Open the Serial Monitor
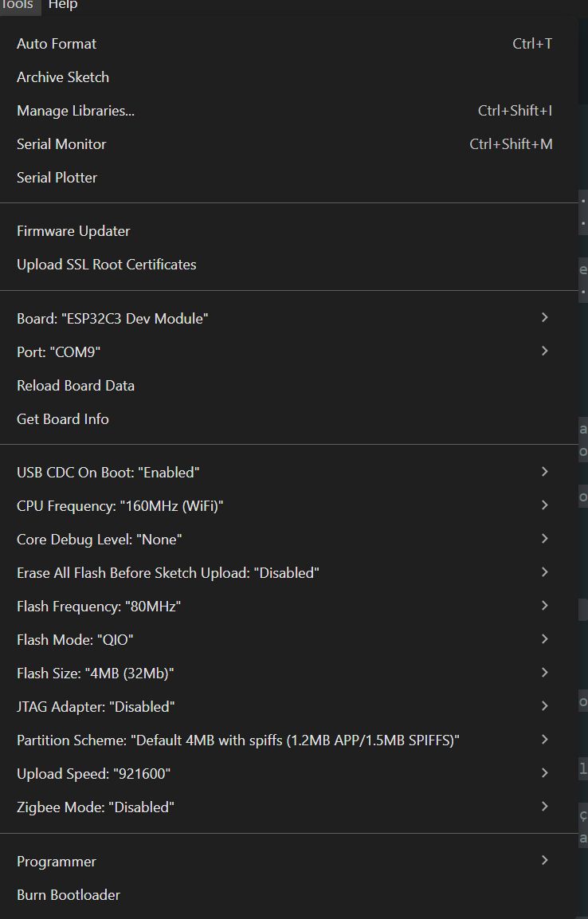The image size is (588, 919). [x=61, y=144]
